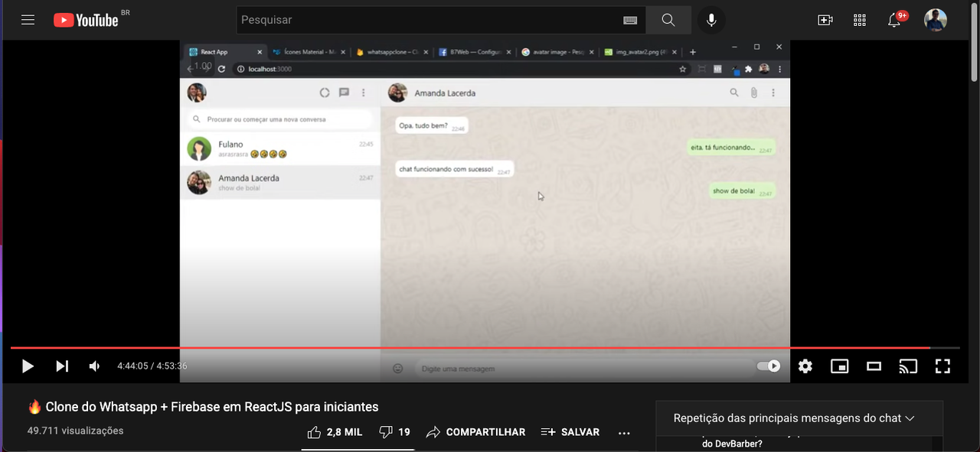The width and height of the screenshot is (980, 452).
Task: Expand Repetição das principais mensagens do chat
Action: [x=794, y=418]
